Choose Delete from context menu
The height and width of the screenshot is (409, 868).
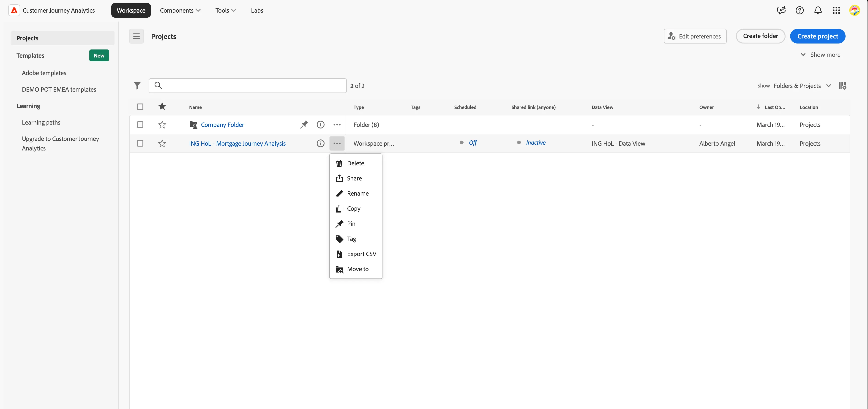(355, 163)
